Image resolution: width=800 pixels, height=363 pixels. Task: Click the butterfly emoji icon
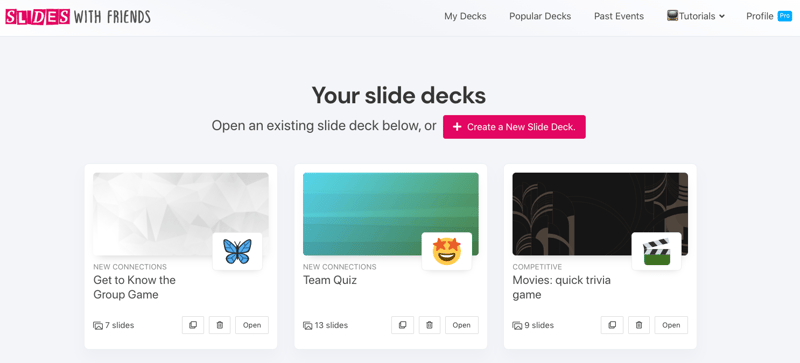(x=237, y=252)
